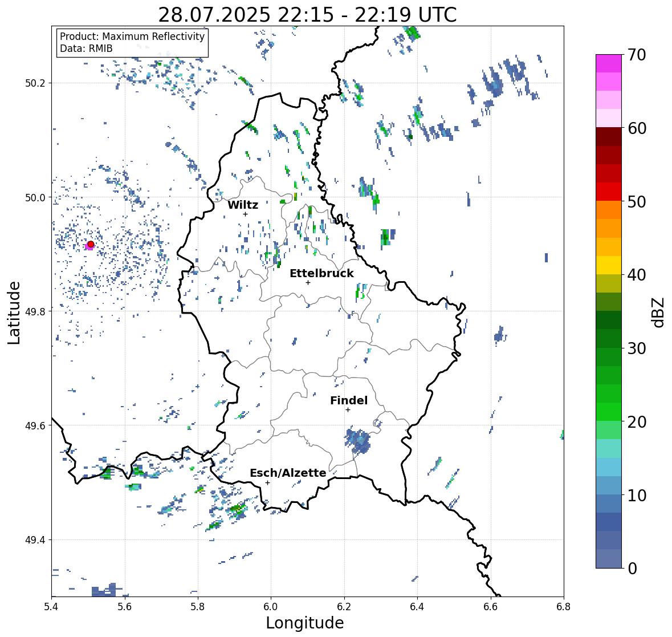Click the 50 tick on colorbar
The height and width of the screenshot is (637, 672).
click(x=636, y=201)
